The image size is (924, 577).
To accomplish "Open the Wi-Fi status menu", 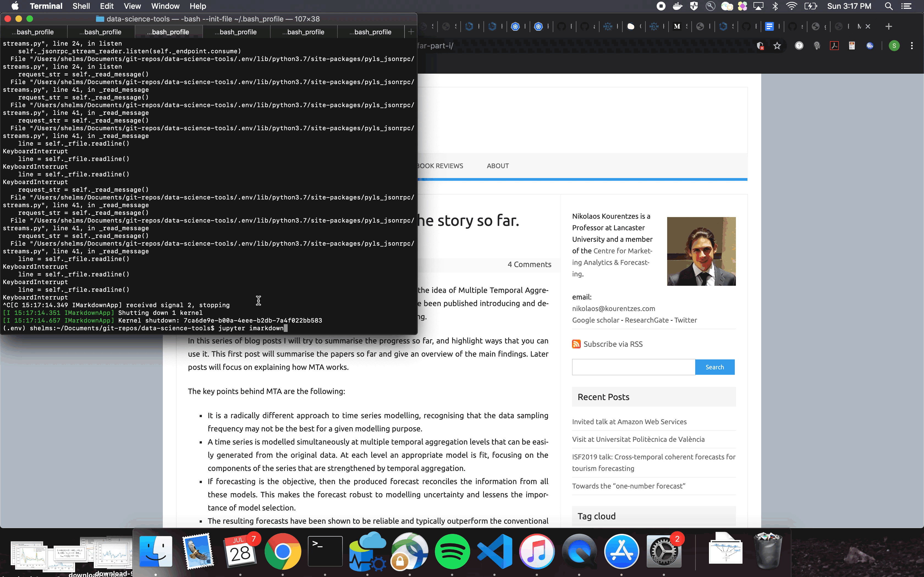I will 791,6.
